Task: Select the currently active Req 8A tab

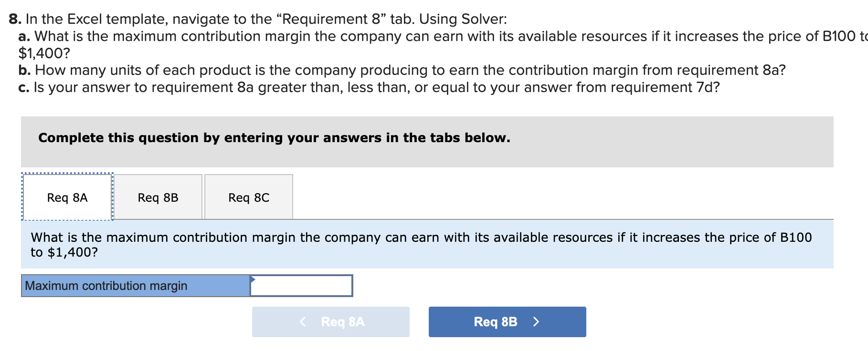Action: pos(67,197)
